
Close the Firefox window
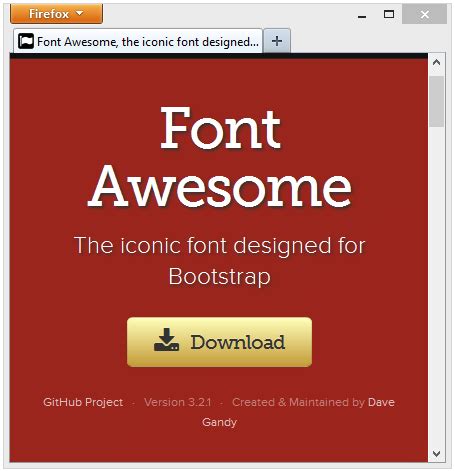(x=424, y=14)
